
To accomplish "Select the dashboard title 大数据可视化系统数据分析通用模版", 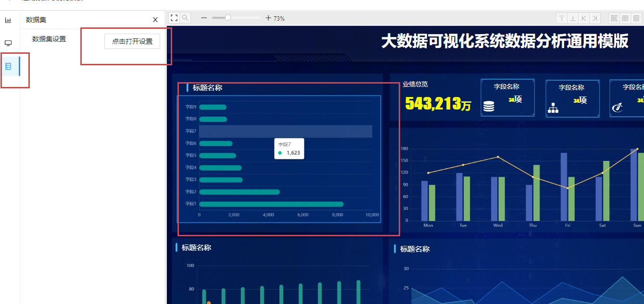I will [505, 41].
